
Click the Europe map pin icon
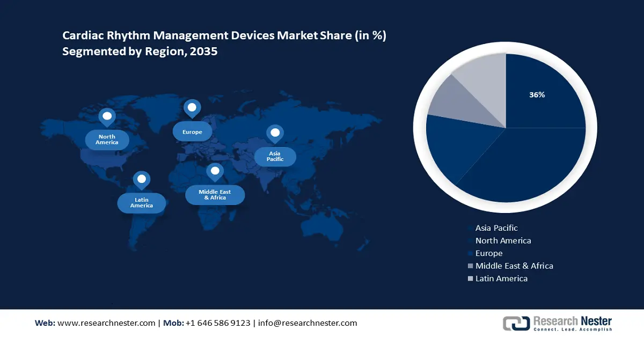(192, 108)
